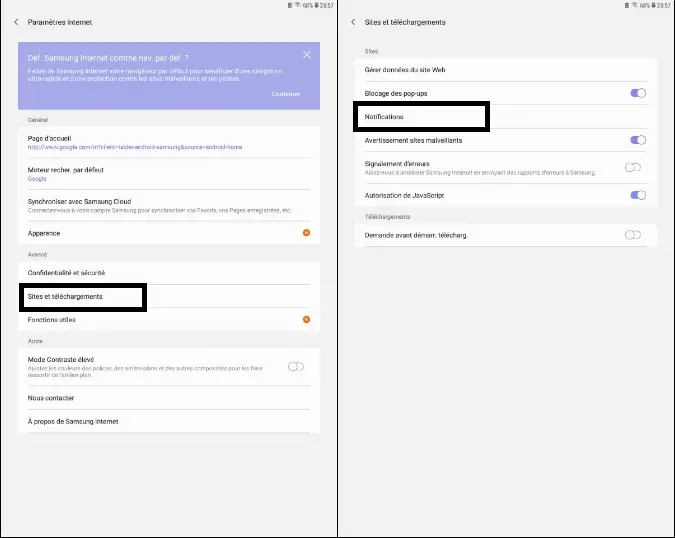Click the battery status icon on right screen
Screen dimensions: 675x538
tap(653, 5)
